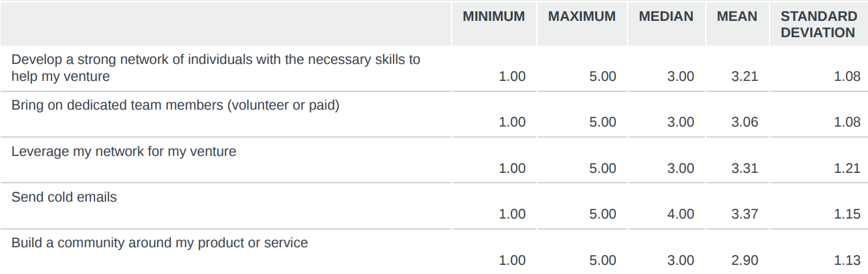Click 'Leverage my network for my venture' label
868x274 pixels.
pos(124,151)
